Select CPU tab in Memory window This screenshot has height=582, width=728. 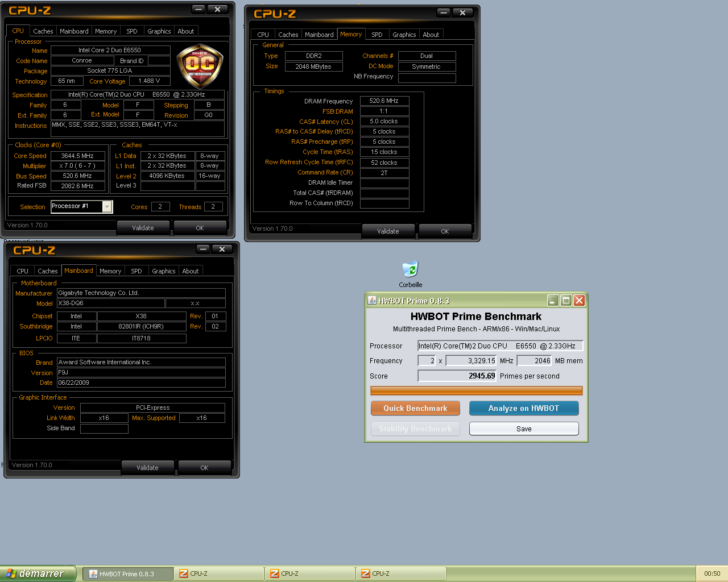click(x=263, y=35)
